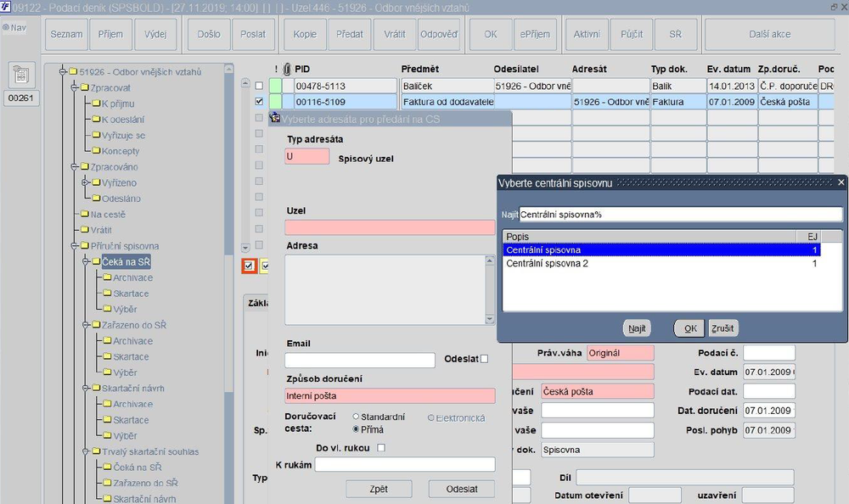Collapse the Zpracováno tree node
849x504 pixels.
coord(74,166)
